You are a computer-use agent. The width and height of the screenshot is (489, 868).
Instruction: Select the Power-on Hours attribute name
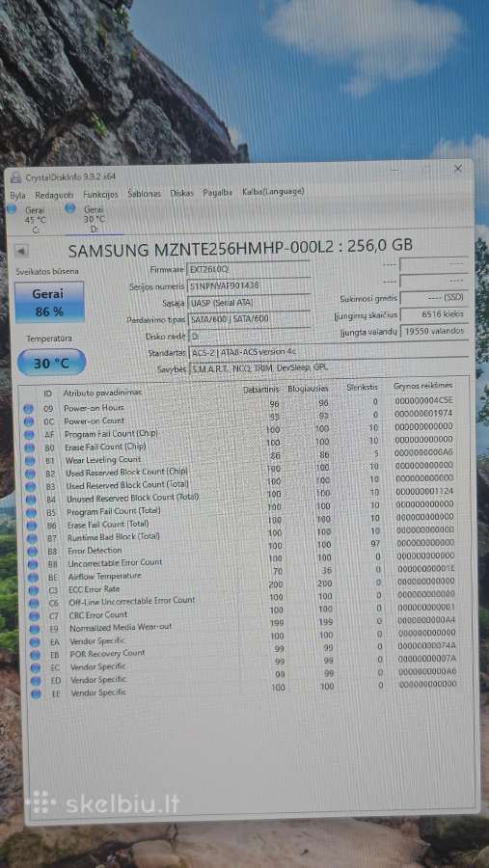click(94, 407)
